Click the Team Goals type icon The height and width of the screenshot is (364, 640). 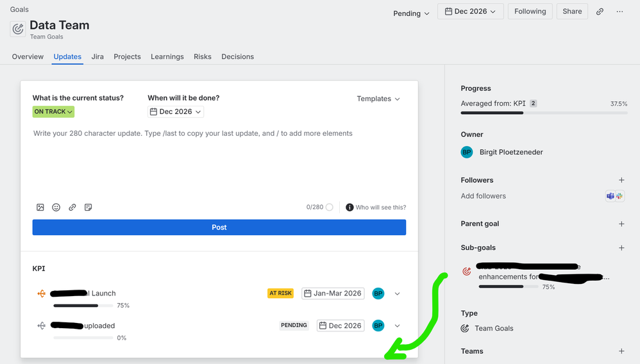tap(465, 329)
